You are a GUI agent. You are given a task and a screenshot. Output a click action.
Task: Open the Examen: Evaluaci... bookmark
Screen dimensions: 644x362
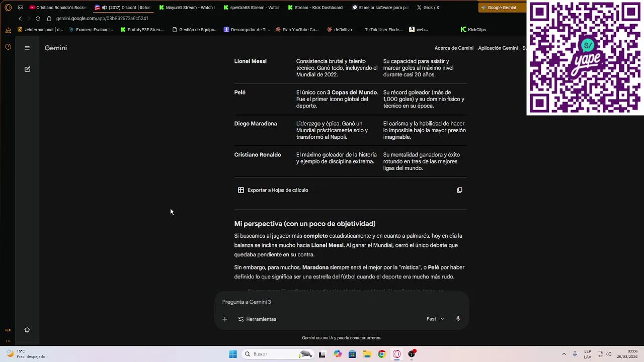(x=91, y=30)
